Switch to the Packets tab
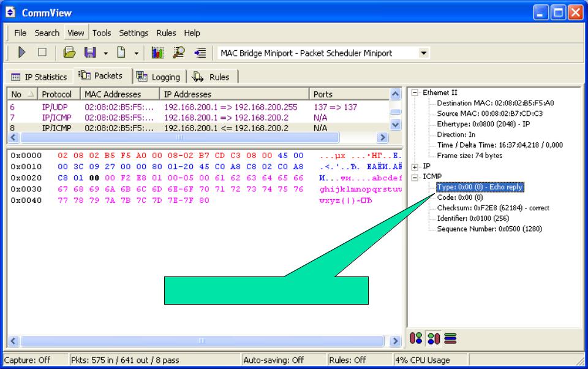The height and width of the screenshot is (369, 588). [102, 76]
